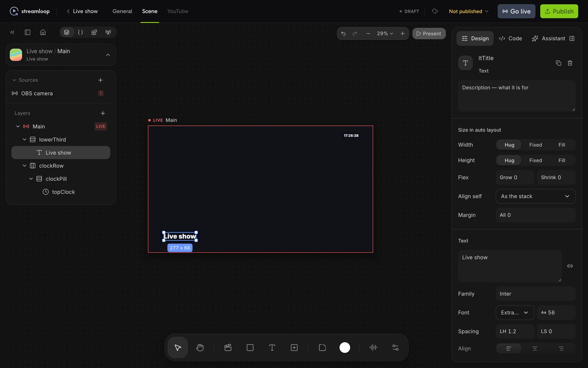588x368 pixels.
Task: Collapse the lowerThird layer group
Action: [x=25, y=139]
